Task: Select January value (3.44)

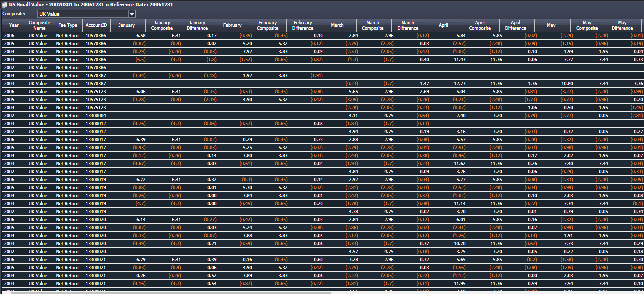Action: [x=139, y=76]
